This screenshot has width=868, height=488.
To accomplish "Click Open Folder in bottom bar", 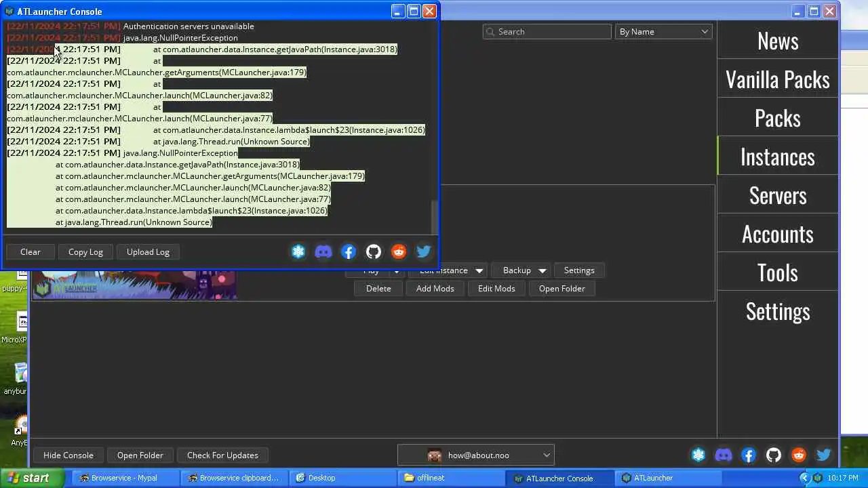I will tap(140, 455).
